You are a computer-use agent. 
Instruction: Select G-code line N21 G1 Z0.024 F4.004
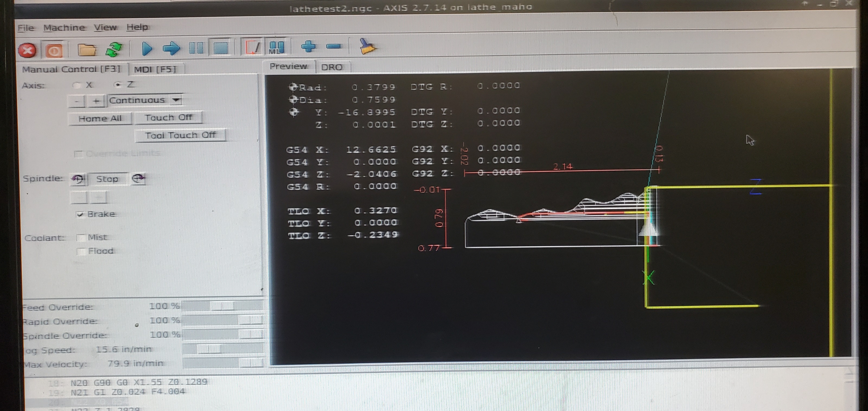(128, 392)
